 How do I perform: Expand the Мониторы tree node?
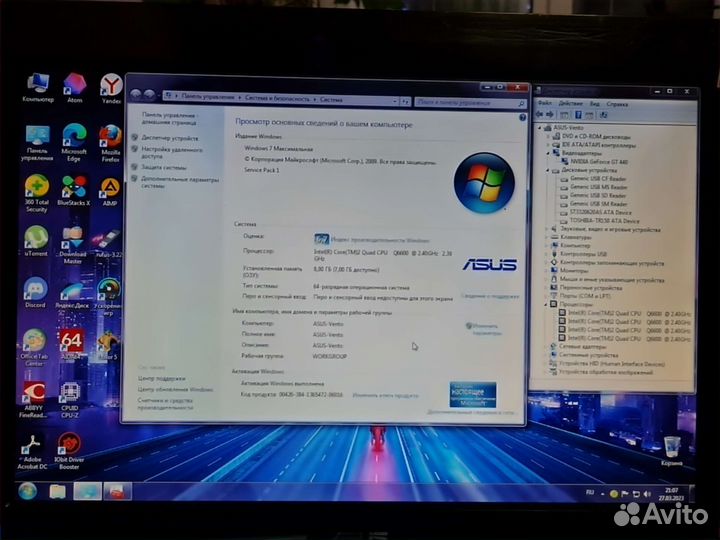tap(547, 270)
